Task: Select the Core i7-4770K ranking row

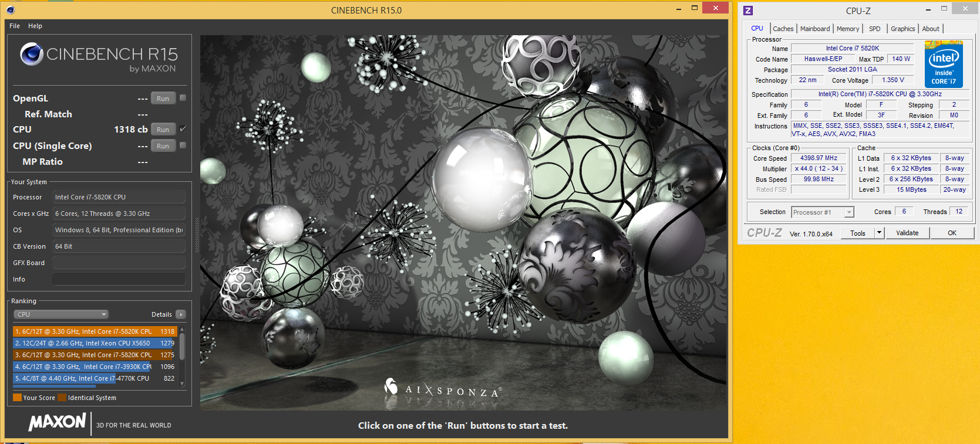Action: (x=95, y=378)
